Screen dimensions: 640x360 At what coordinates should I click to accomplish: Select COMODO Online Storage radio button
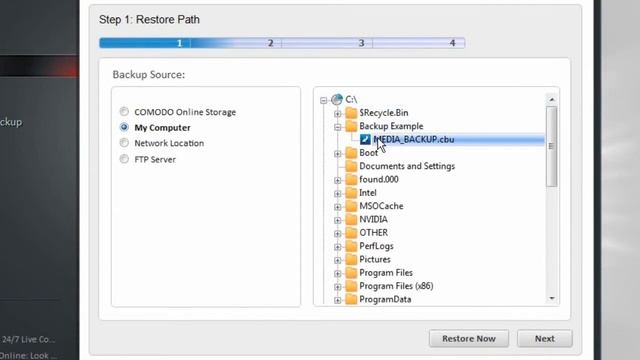tap(124, 111)
